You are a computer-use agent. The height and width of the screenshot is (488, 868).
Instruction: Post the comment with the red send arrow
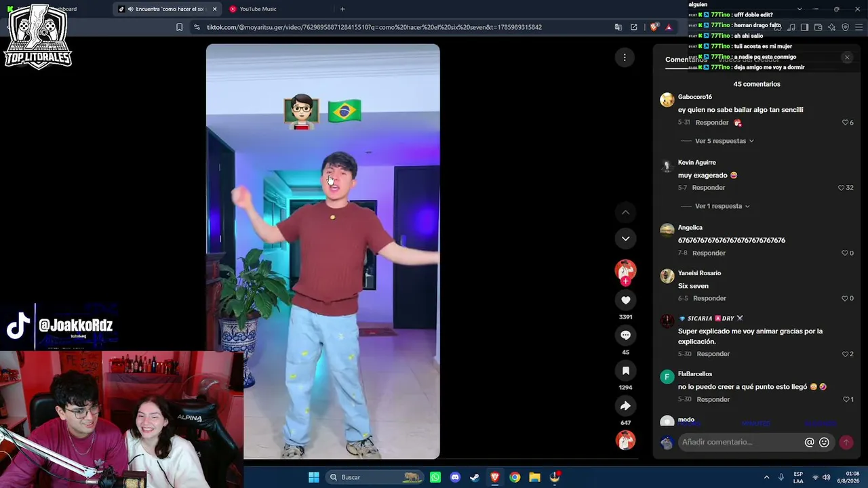pos(846,442)
